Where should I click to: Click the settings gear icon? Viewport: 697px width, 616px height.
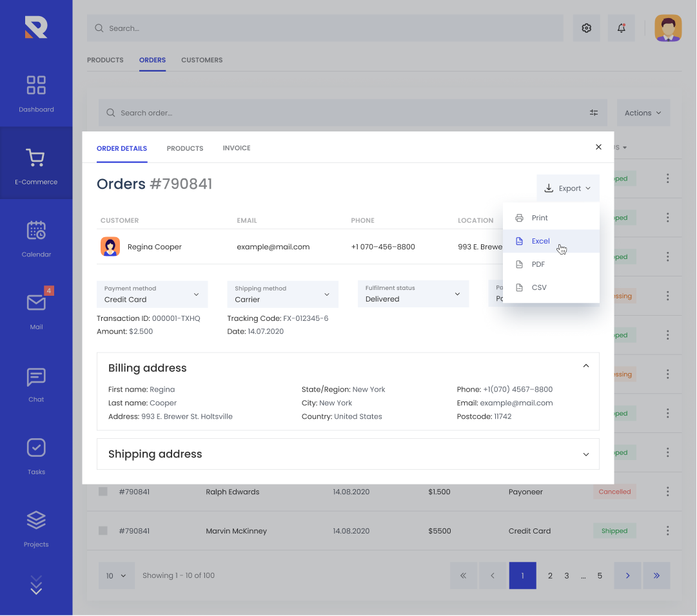586,28
